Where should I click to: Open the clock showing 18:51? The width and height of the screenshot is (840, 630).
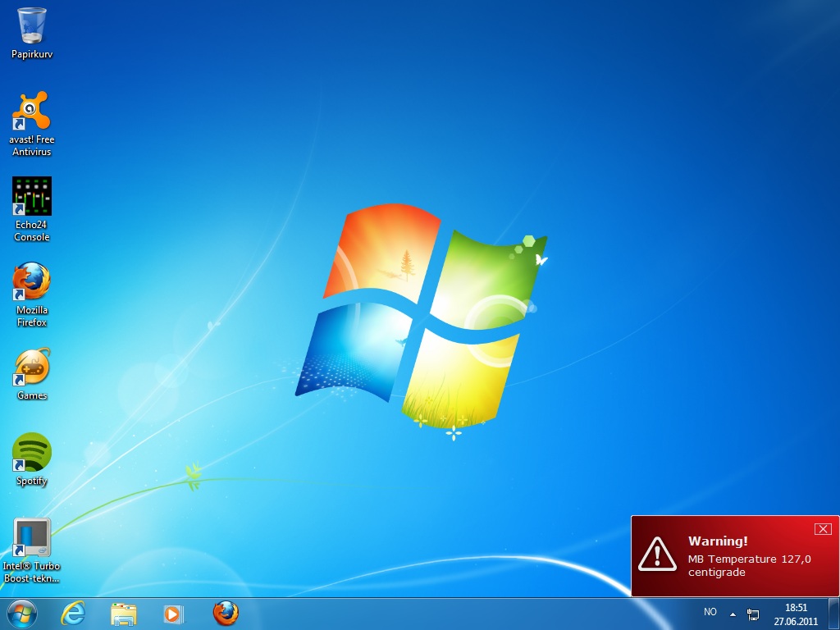tap(796, 608)
